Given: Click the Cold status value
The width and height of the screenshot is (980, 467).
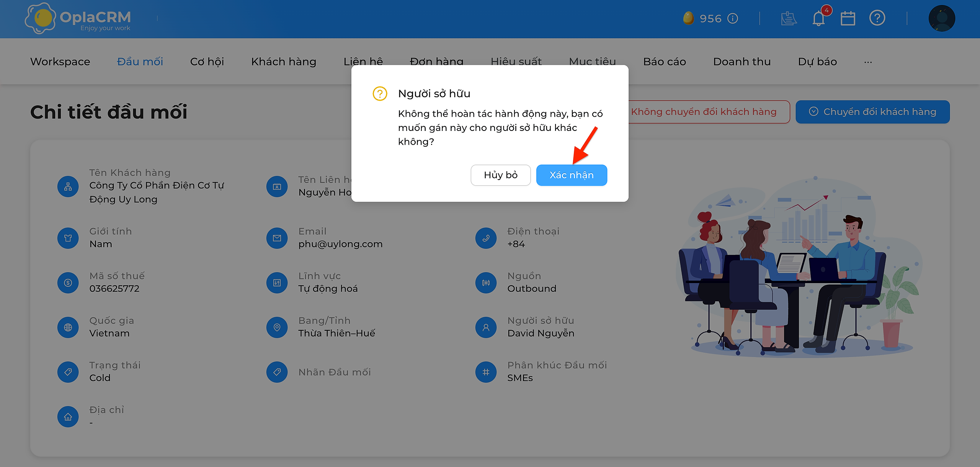Looking at the screenshot, I should [100, 377].
